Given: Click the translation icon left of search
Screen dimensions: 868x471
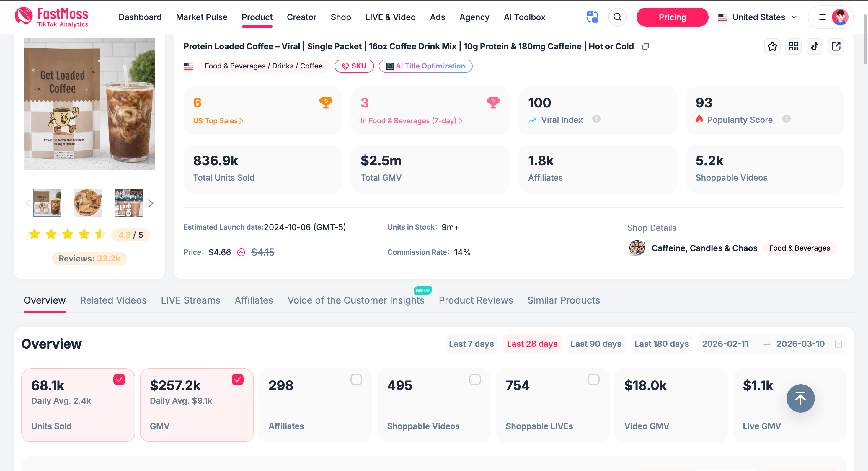Looking at the screenshot, I should 592,17.
